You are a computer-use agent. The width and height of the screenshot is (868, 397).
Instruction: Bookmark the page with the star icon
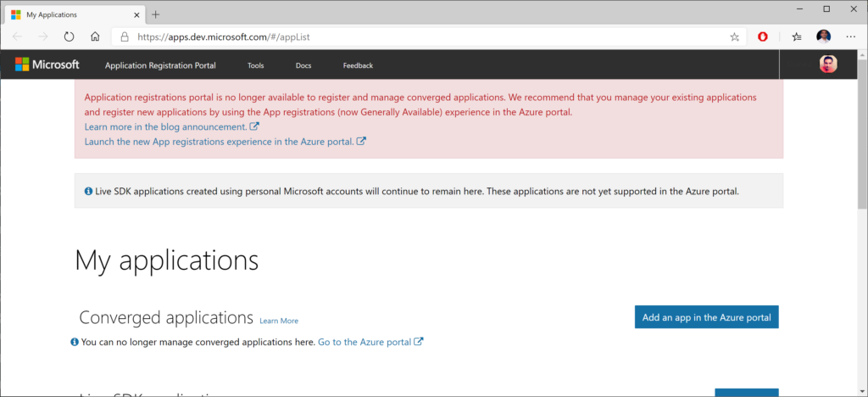(735, 37)
